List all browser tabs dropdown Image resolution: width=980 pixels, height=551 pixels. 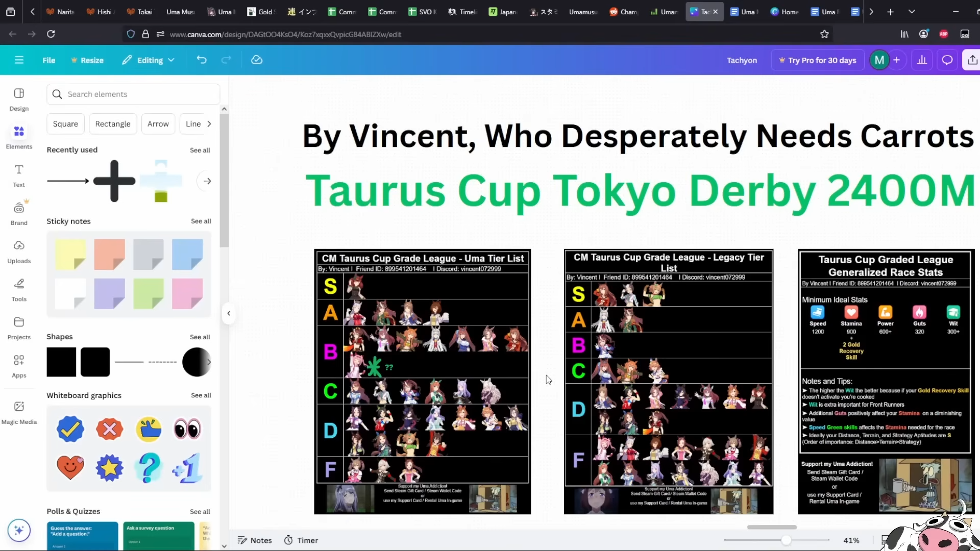(912, 12)
